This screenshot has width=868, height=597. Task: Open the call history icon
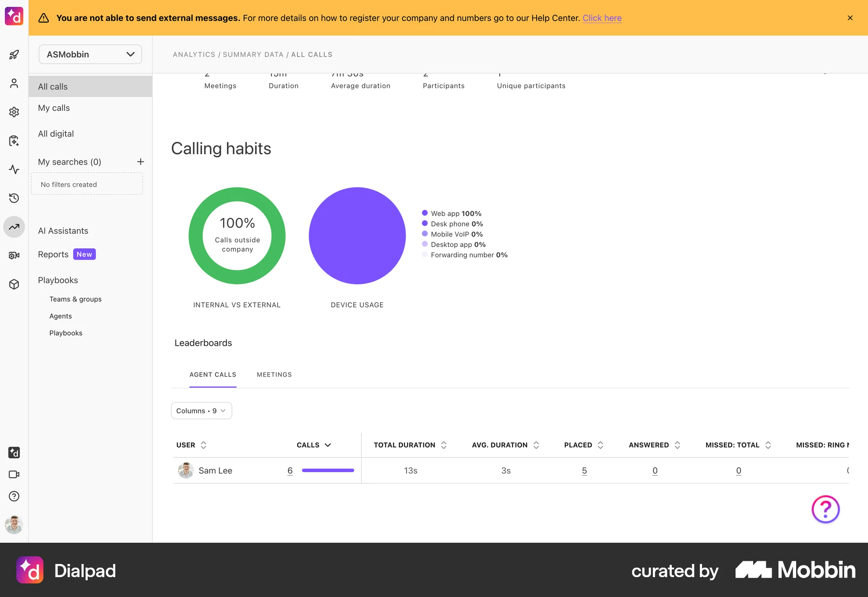coord(14,198)
